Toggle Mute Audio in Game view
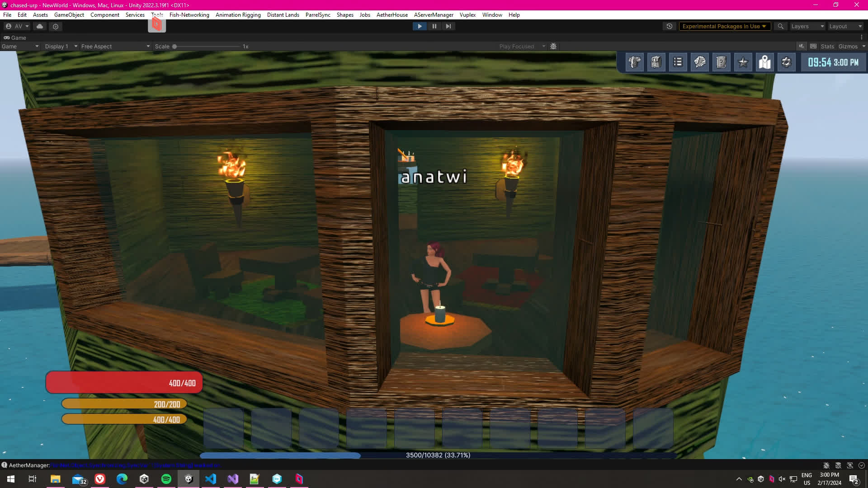Image resolution: width=868 pixels, height=488 pixels. [x=802, y=47]
